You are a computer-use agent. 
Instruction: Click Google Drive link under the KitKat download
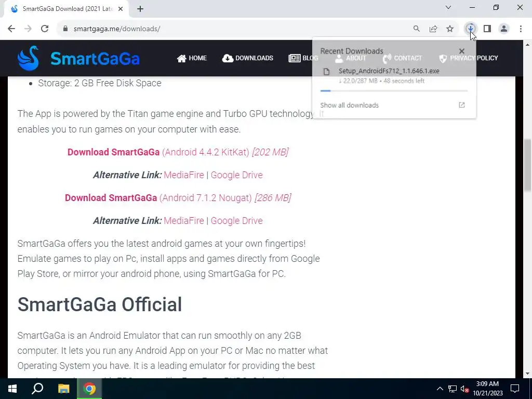(237, 175)
